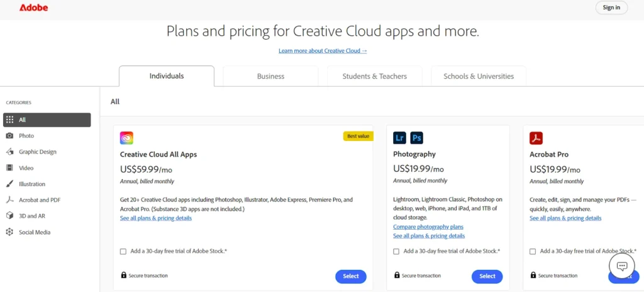The height and width of the screenshot is (292, 644).
Task: Open Compare photography plans link
Action: tap(428, 227)
